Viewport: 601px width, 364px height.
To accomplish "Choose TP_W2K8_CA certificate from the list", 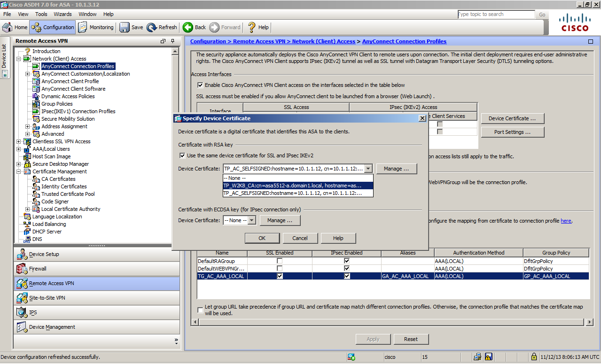I will pos(298,186).
